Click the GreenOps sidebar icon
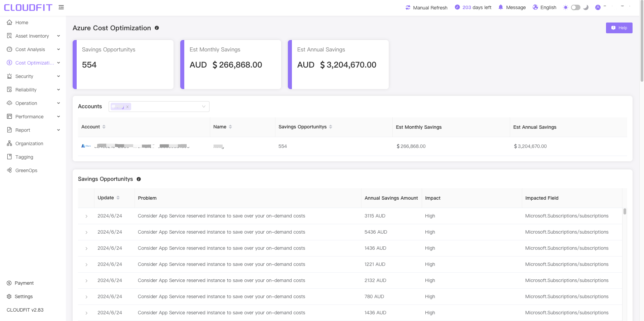 pos(9,170)
